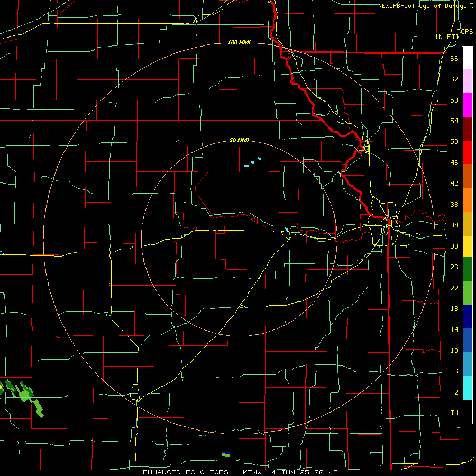Click the 62 value on the legend scale
The height and width of the screenshot is (476, 476).
pyautogui.click(x=454, y=79)
